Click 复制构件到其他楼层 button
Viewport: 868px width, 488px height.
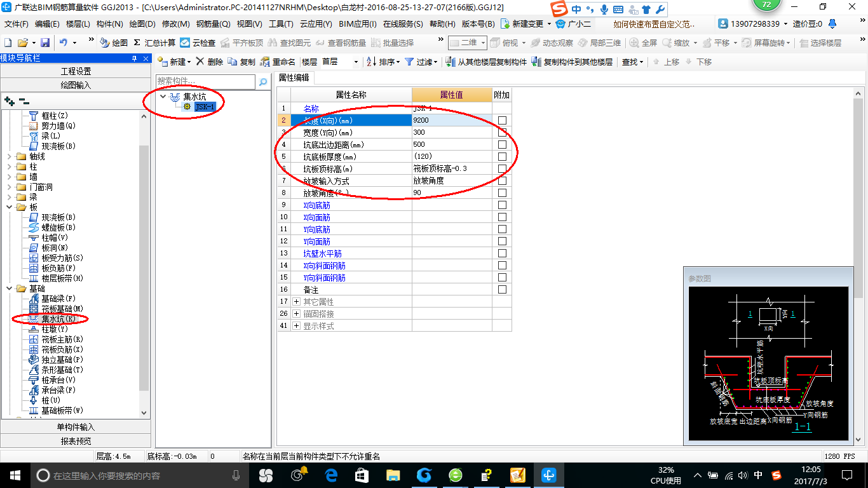click(x=573, y=62)
